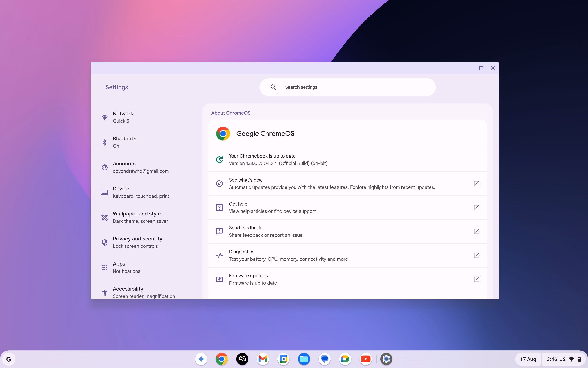Viewport: 588px width, 368px height.
Task: Open the Files app from the shelf
Action: (304, 359)
